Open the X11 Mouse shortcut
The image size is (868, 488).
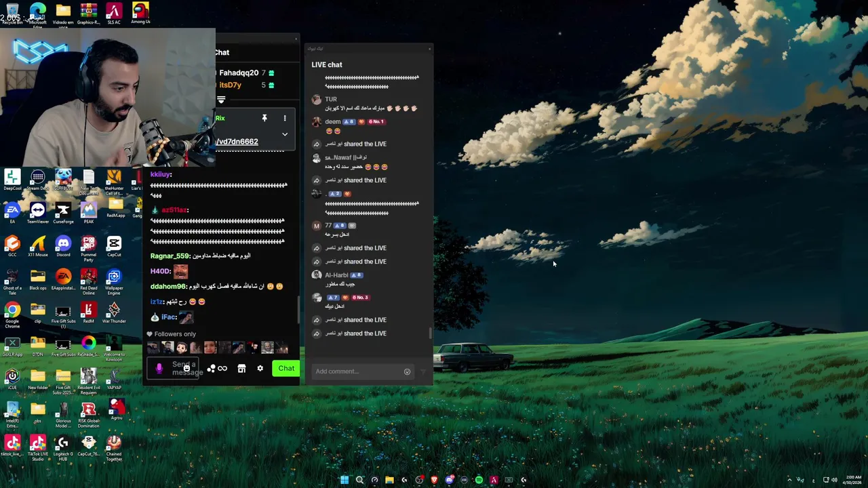pos(37,246)
